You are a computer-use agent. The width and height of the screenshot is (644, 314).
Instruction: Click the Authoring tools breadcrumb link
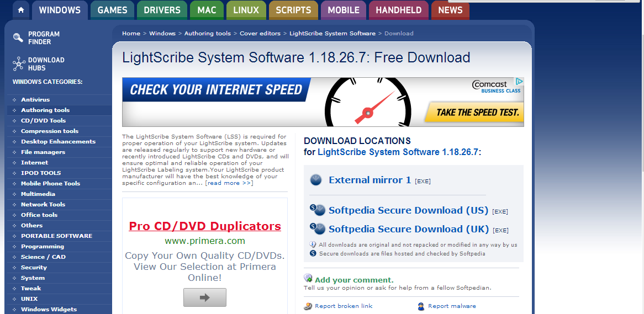click(x=208, y=33)
